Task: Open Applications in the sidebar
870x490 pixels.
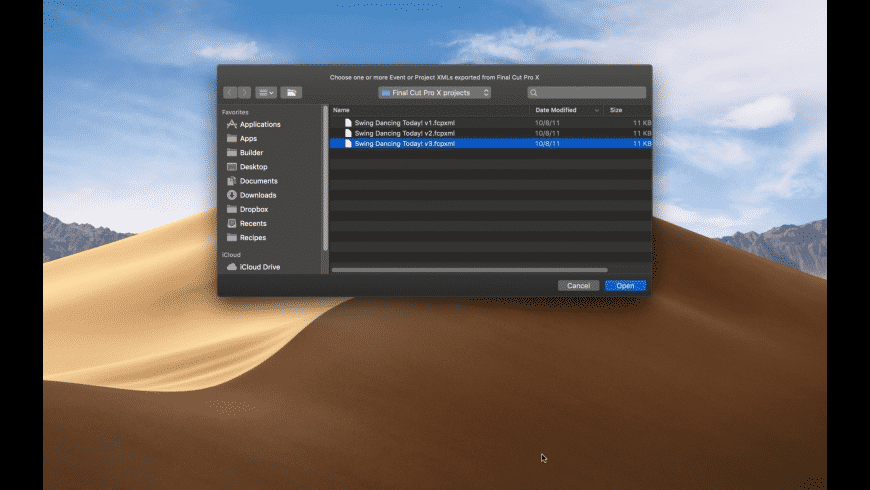Action: (x=259, y=125)
